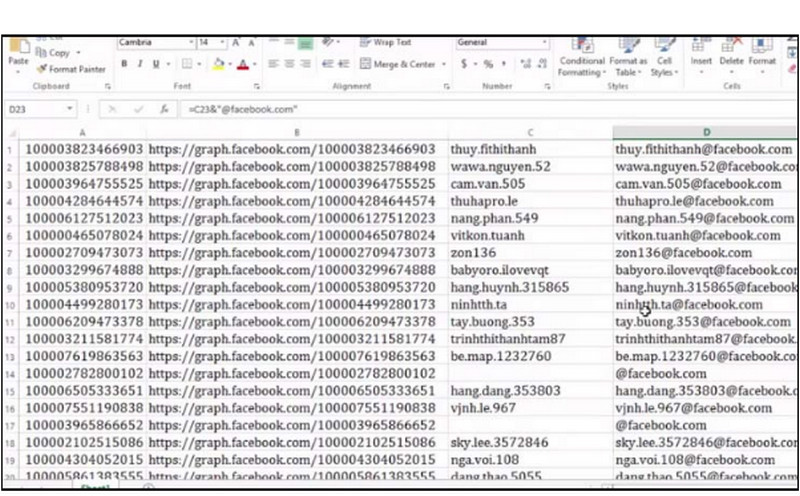Viewport: 800px width, 496px height.
Task: Click the Name Box showing D23
Action: [x=35, y=109]
